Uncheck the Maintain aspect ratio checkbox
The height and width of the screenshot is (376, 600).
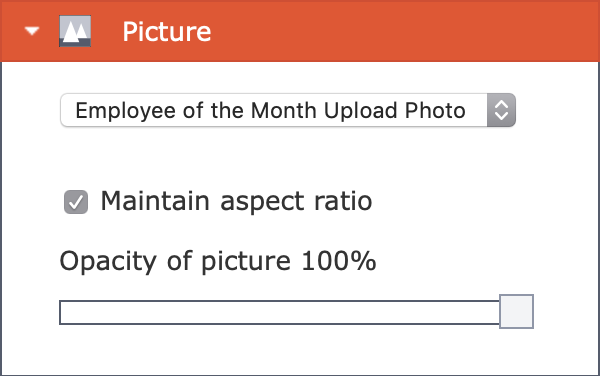76,202
